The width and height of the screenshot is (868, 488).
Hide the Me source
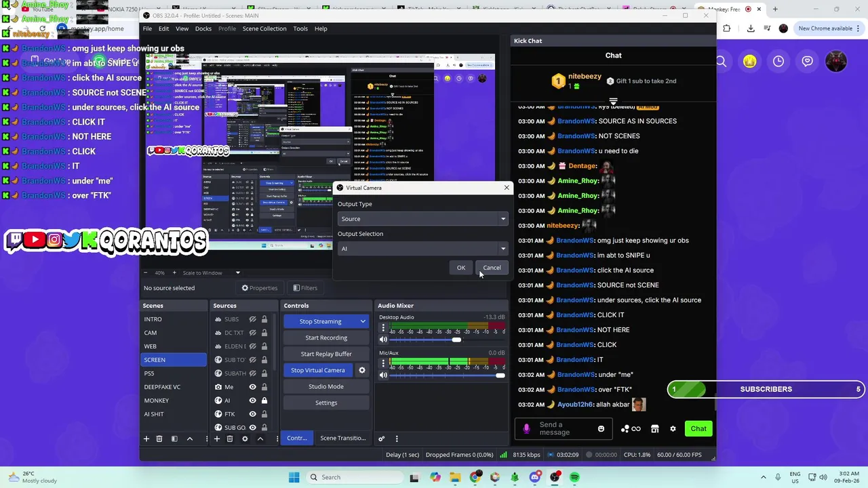coord(252,387)
